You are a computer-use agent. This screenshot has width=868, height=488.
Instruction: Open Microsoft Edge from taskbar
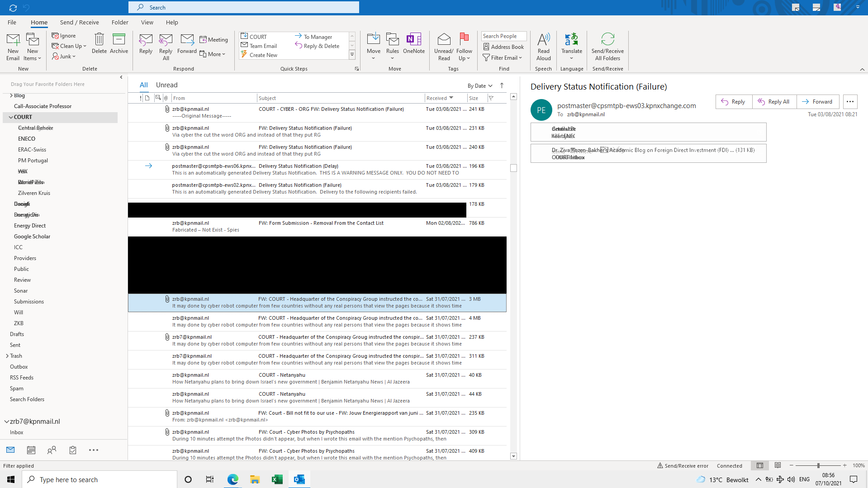click(x=233, y=479)
